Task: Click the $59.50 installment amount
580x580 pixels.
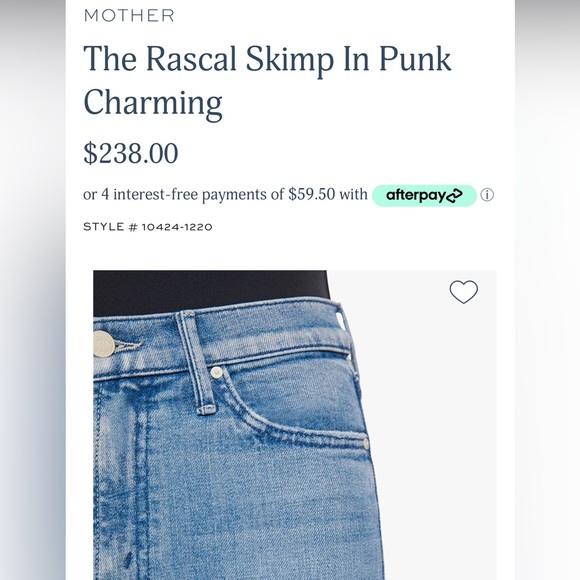Action: coord(311,194)
